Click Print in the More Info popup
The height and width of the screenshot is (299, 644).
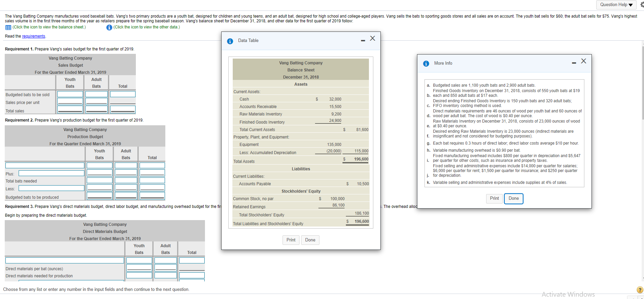[x=495, y=198]
